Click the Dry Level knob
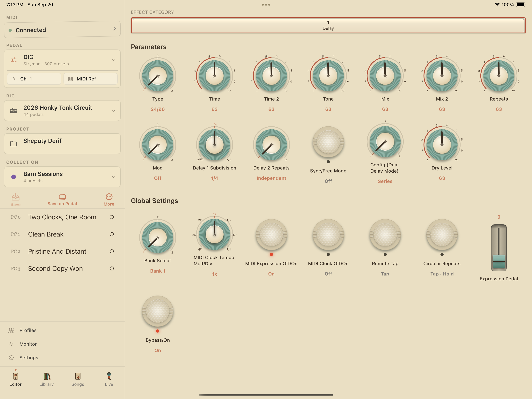532x399 pixels. coord(442,145)
